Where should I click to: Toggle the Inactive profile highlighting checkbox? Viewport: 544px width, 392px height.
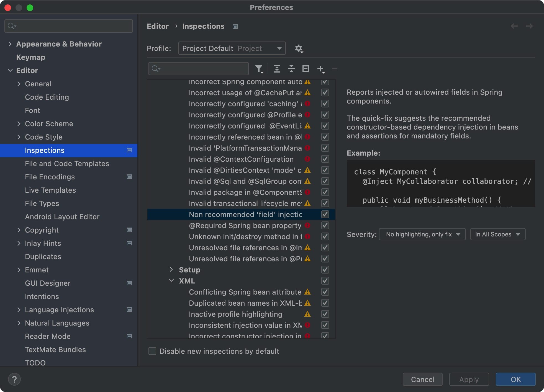point(325,314)
